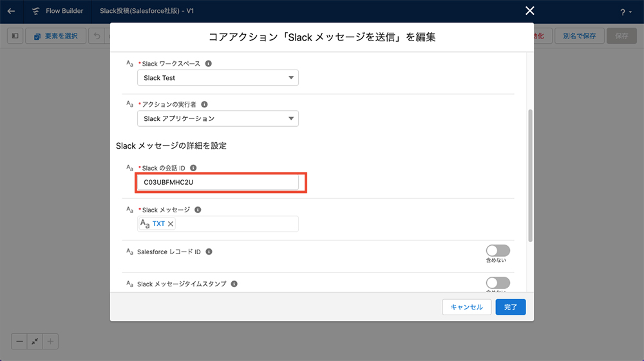Open the Slack Test workspace dropdown
Viewport: 644px width, 361px height.
[218, 77]
